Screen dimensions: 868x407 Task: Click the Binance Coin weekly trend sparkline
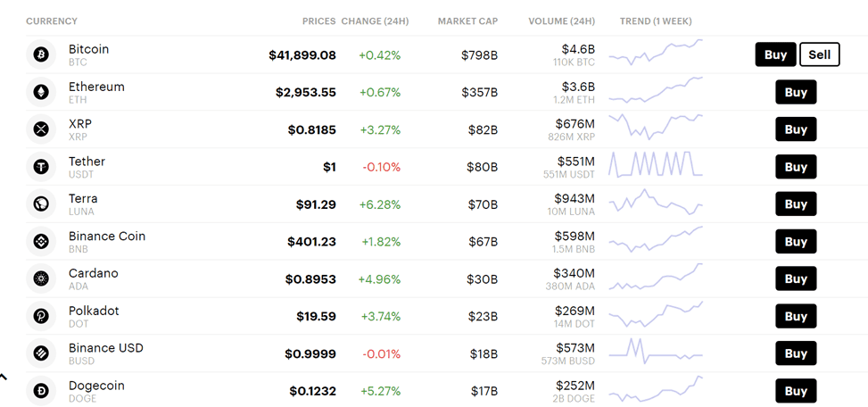pyautogui.click(x=656, y=239)
